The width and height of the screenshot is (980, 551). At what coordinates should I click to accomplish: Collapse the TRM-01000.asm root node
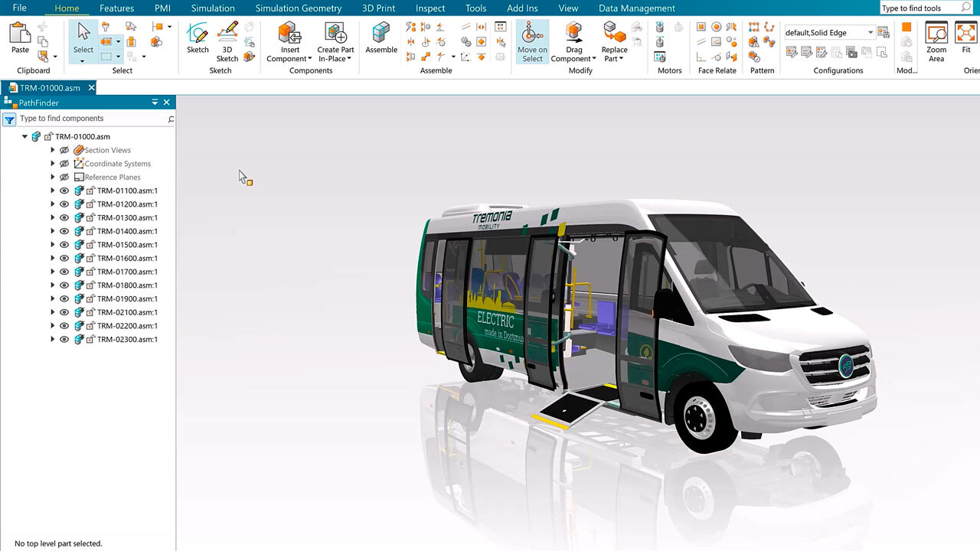(24, 137)
